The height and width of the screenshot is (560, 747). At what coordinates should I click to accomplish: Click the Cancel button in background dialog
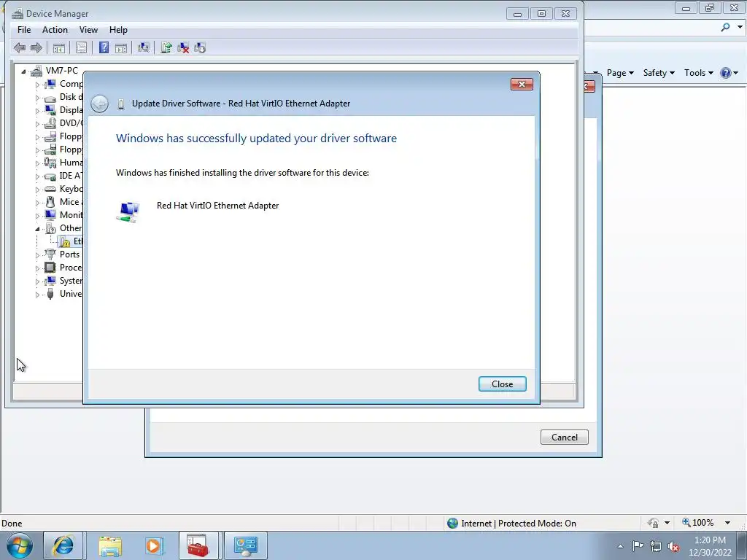[x=564, y=437]
